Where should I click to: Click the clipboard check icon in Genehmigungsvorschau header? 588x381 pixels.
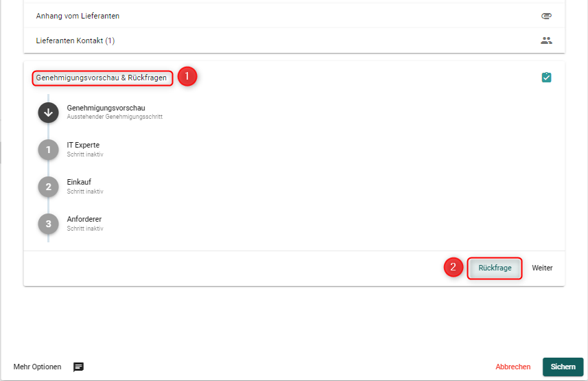(546, 78)
